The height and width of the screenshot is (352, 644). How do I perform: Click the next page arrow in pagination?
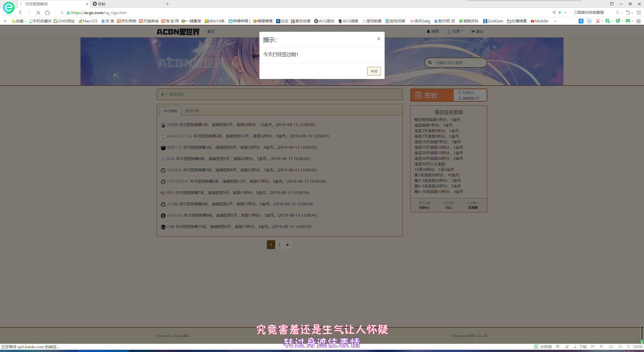tap(288, 245)
